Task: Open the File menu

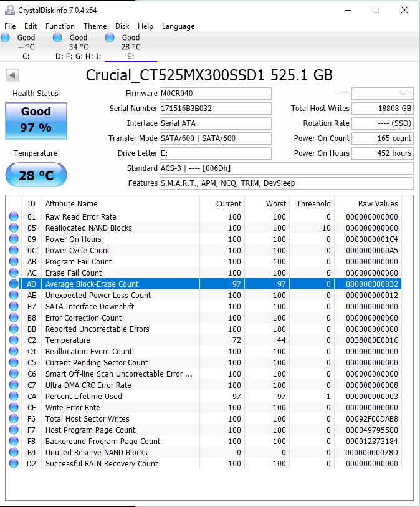Action: point(10,26)
